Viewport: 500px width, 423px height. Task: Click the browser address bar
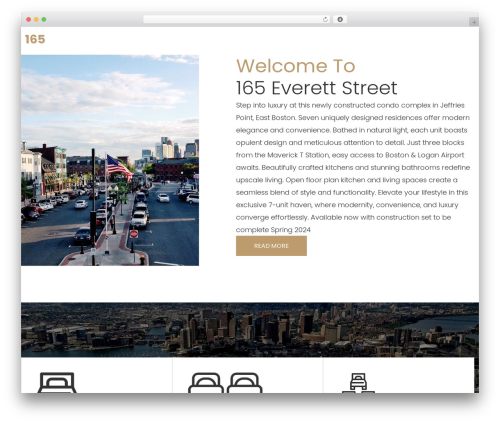pyautogui.click(x=236, y=19)
